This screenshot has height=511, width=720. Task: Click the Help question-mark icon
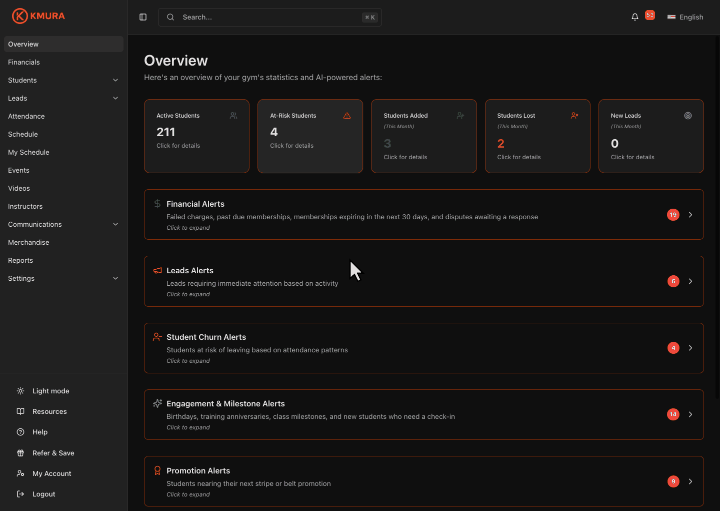[x=20, y=432]
